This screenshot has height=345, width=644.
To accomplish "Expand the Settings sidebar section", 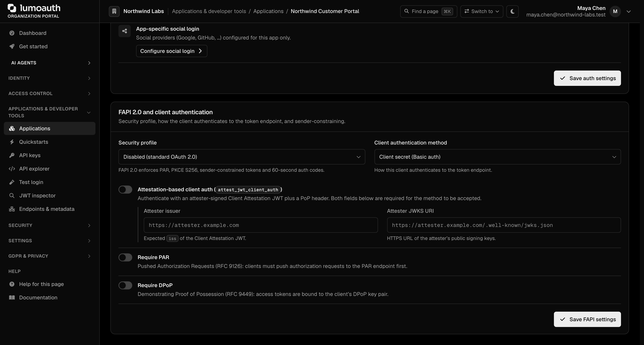I will click(49, 241).
